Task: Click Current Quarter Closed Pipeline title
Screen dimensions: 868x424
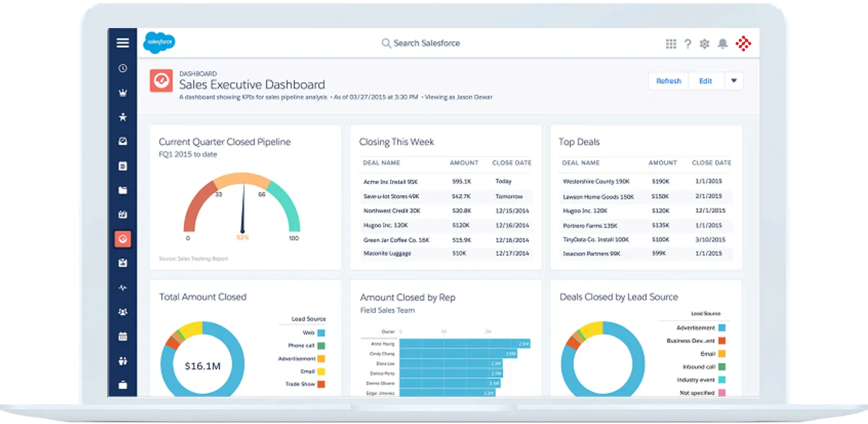Action: [225, 142]
